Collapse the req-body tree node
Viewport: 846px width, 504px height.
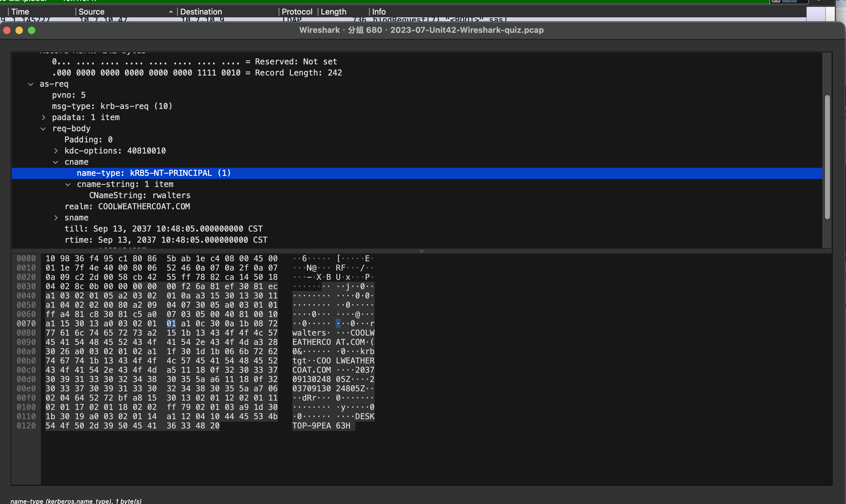point(43,129)
